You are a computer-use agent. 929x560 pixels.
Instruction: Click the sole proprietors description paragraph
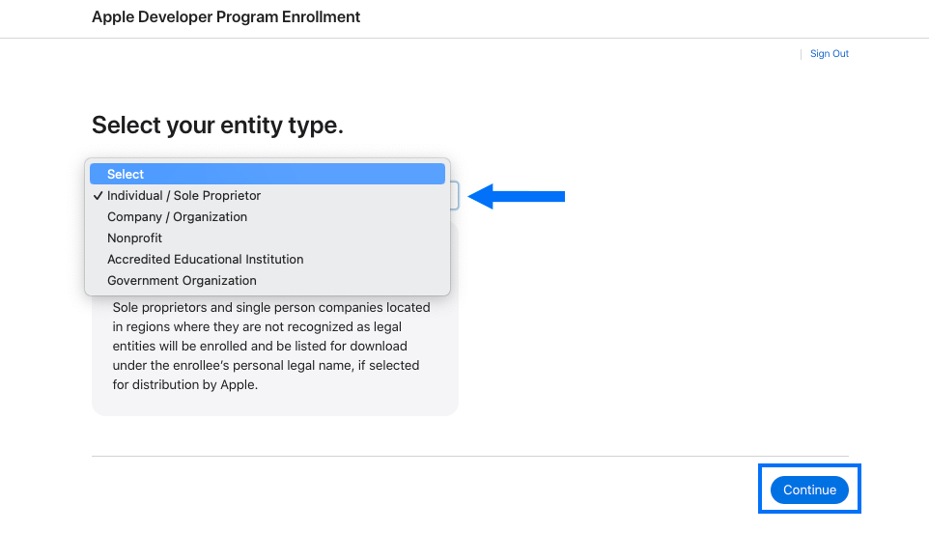pos(271,346)
